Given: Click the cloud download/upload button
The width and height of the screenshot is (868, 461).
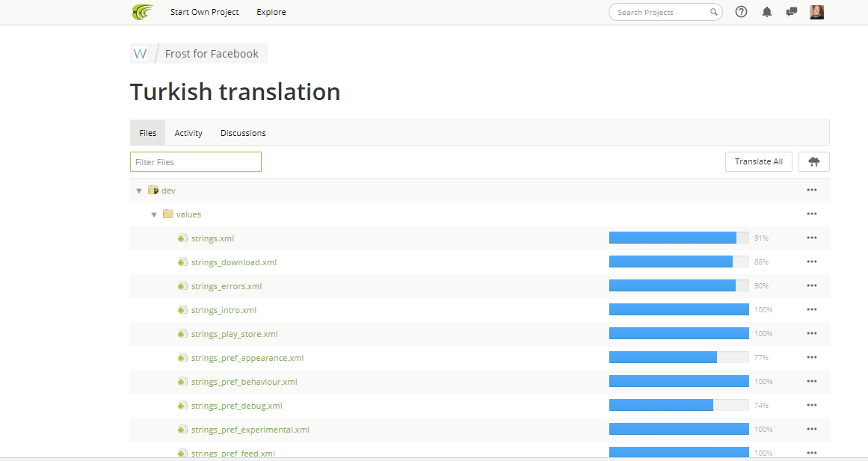Looking at the screenshot, I should coord(813,161).
